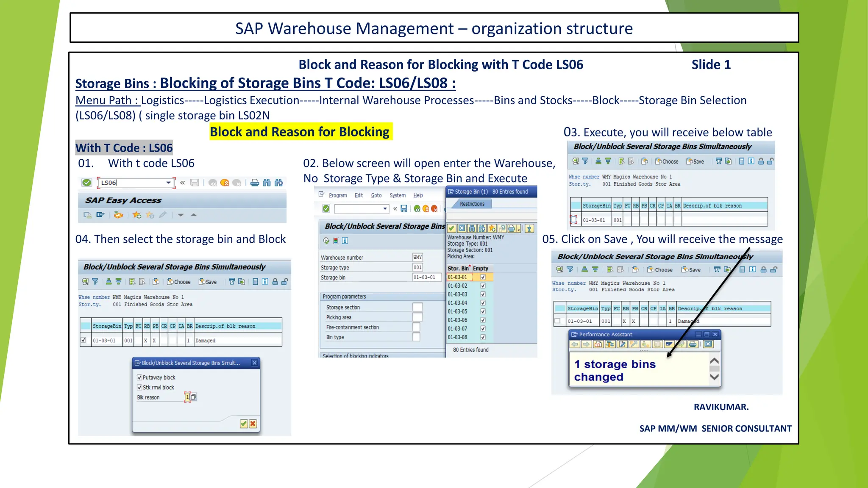Click the Add to Favorites star icon in SAP Easy Access

coord(137,215)
